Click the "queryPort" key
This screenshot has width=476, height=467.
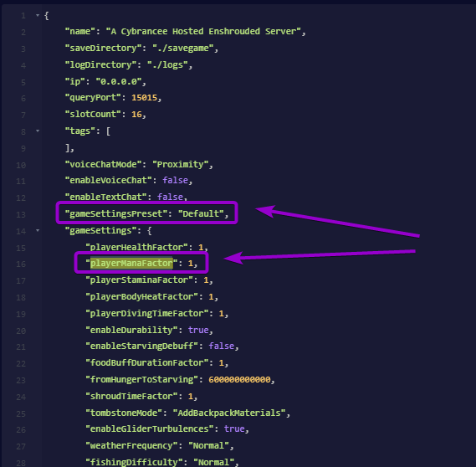click(x=93, y=97)
